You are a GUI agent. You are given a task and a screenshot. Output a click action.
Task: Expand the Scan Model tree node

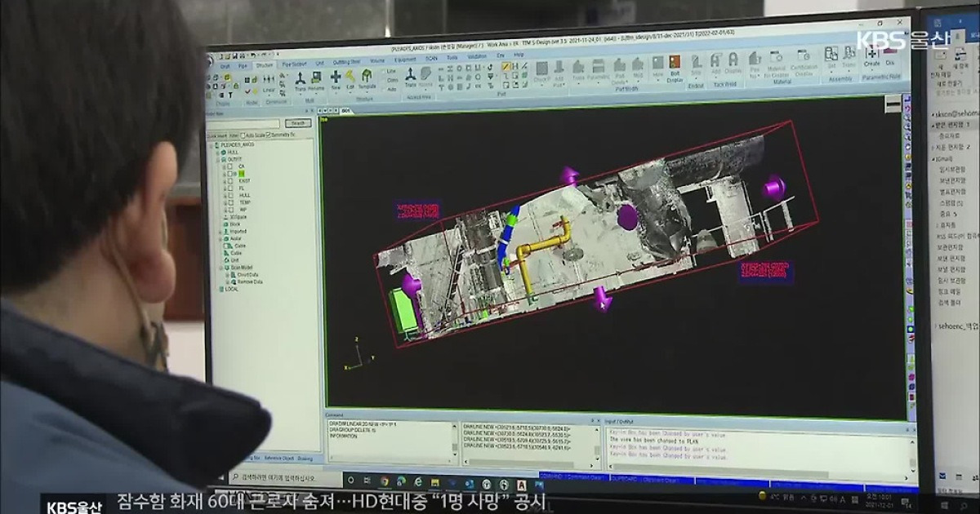pos(220,268)
